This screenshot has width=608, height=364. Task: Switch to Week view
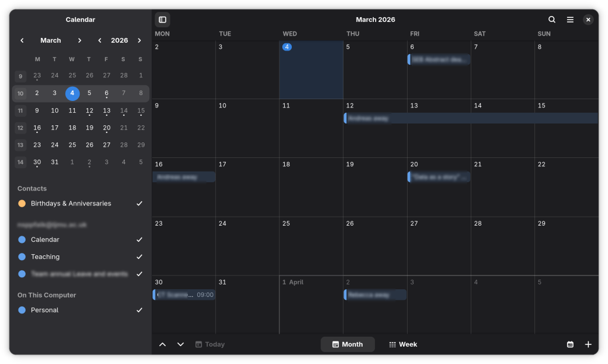pyautogui.click(x=403, y=344)
